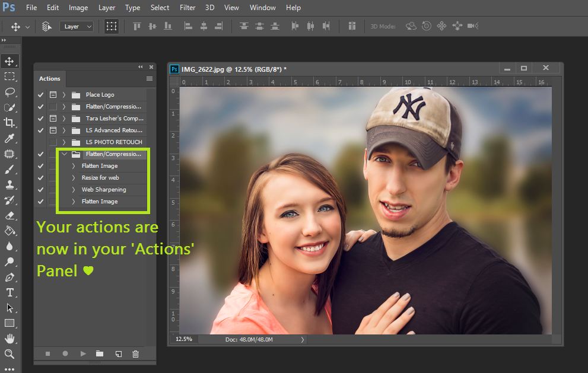This screenshot has width=588, height=373.
Task: Toggle checkmark for Place Logo action set
Action: (40, 95)
